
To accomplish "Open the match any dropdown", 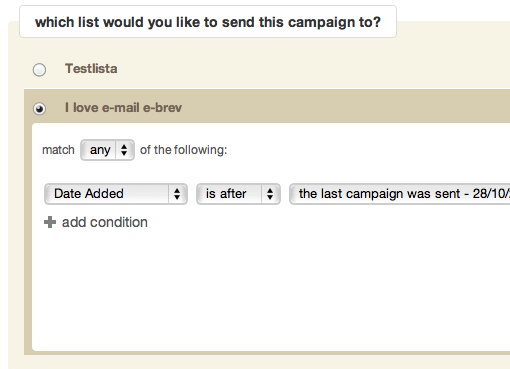I will [x=107, y=150].
